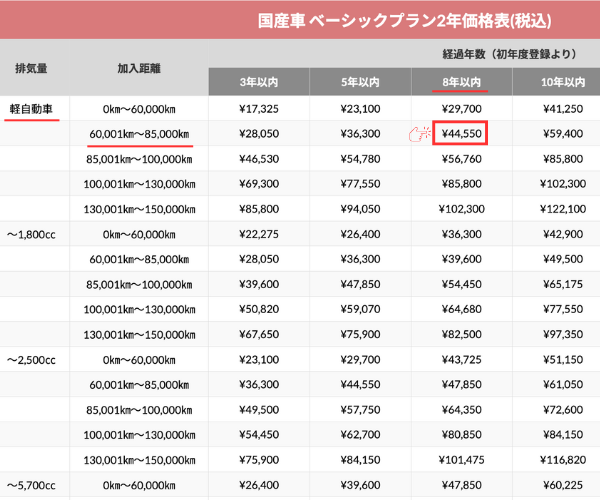Select the ¥17,325 price cell

pos(259,108)
